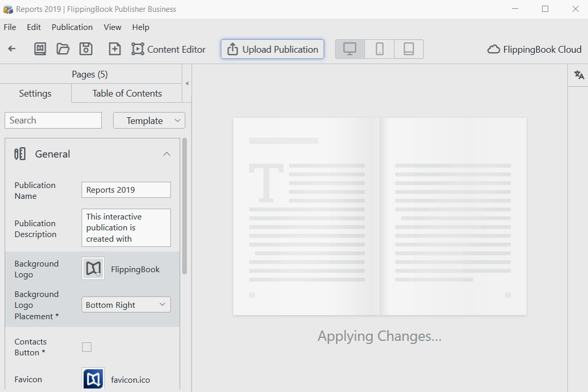Open a project with the folder icon

click(x=63, y=49)
